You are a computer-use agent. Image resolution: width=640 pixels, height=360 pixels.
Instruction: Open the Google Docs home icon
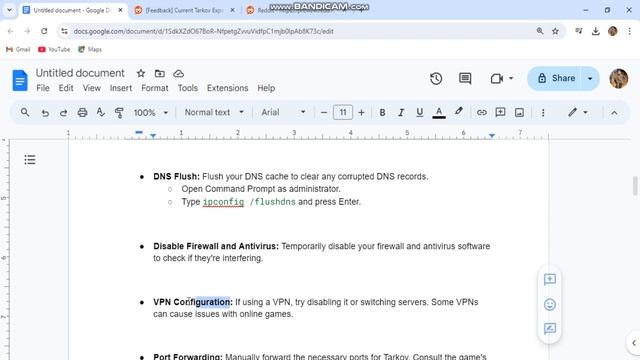click(x=20, y=80)
